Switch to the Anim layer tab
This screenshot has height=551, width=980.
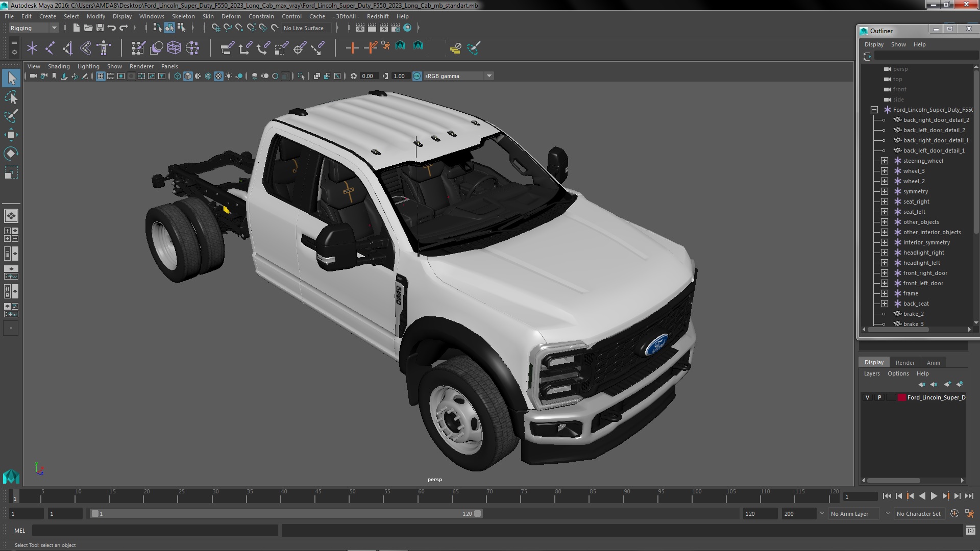(x=933, y=363)
